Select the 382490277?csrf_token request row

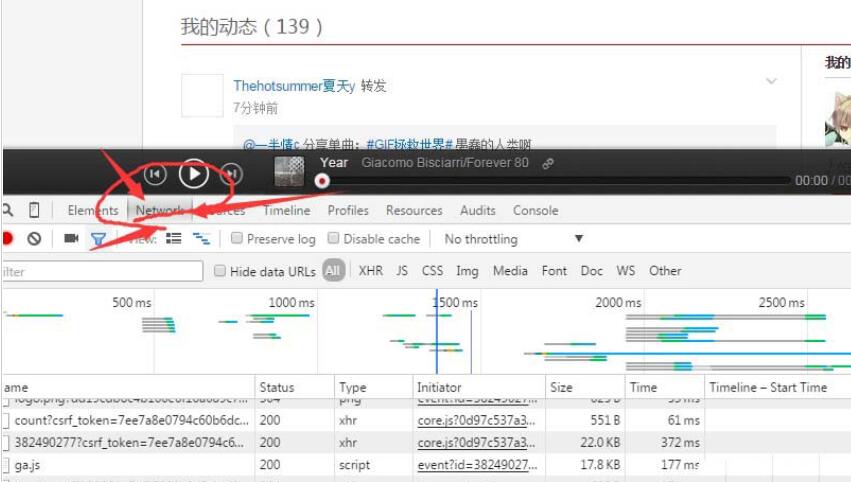[426, 442]
